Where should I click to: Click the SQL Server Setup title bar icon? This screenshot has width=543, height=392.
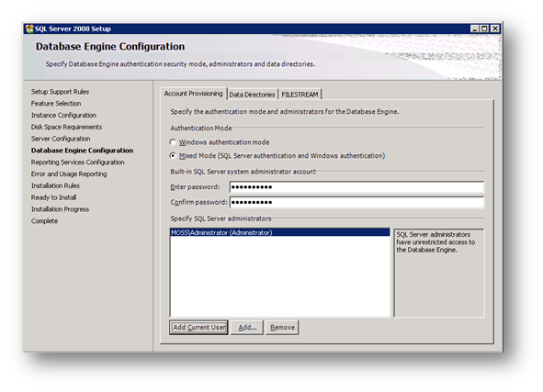pos(29,28)
